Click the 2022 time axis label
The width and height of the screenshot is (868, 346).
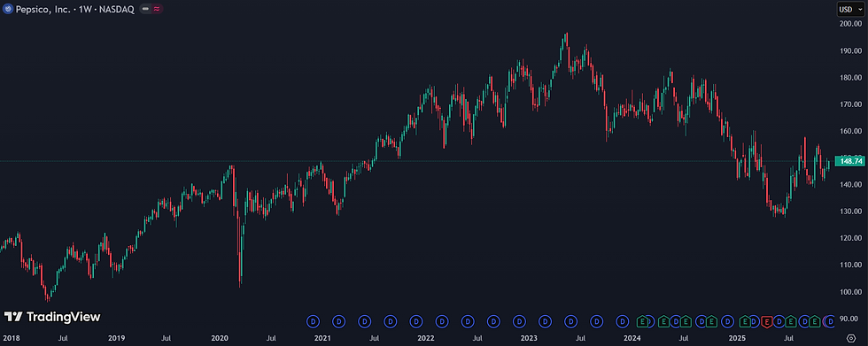[x=426, y=338]
